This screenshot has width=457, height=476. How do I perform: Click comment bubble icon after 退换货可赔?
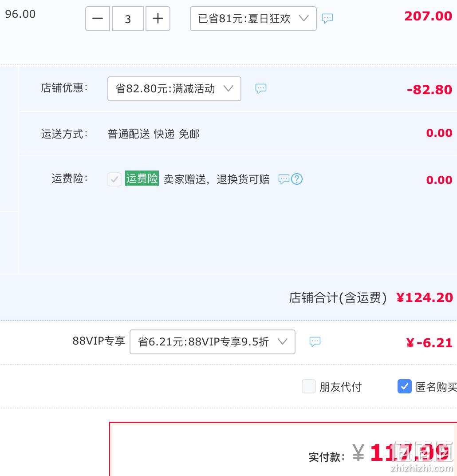[x=284, y=179]
